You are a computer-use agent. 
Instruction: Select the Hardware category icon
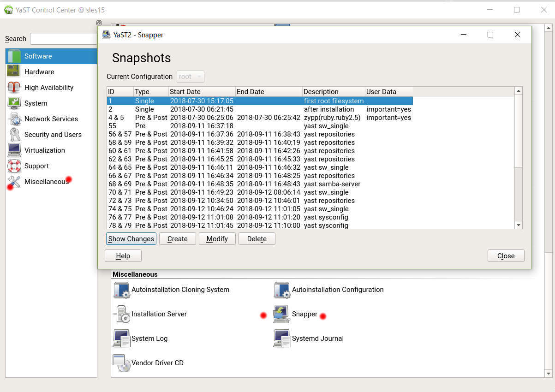point(14,71)
